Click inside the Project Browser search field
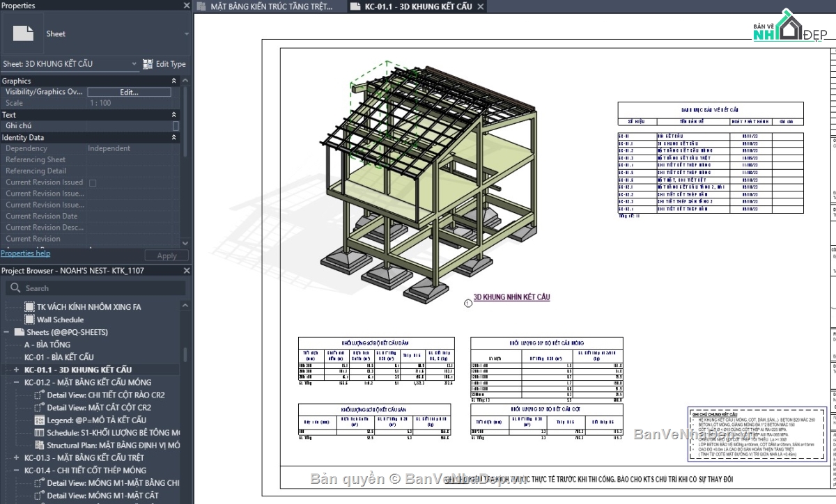 98,288
